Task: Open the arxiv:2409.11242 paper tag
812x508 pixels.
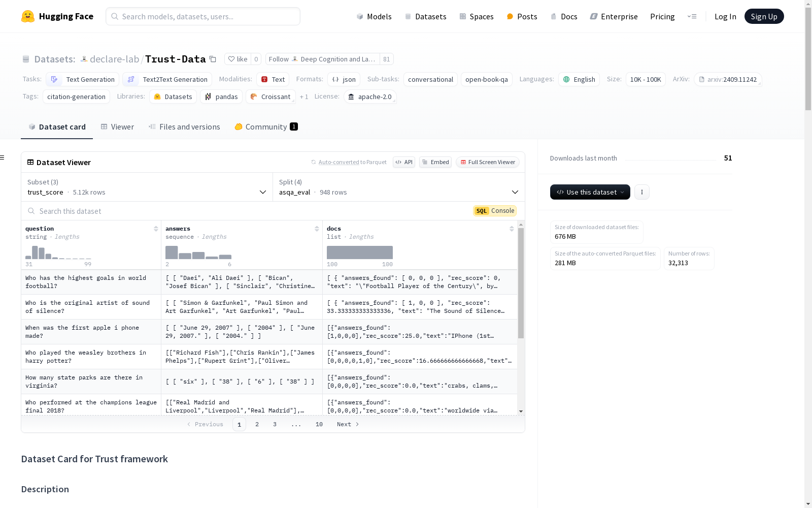Action: click(728, 79)
